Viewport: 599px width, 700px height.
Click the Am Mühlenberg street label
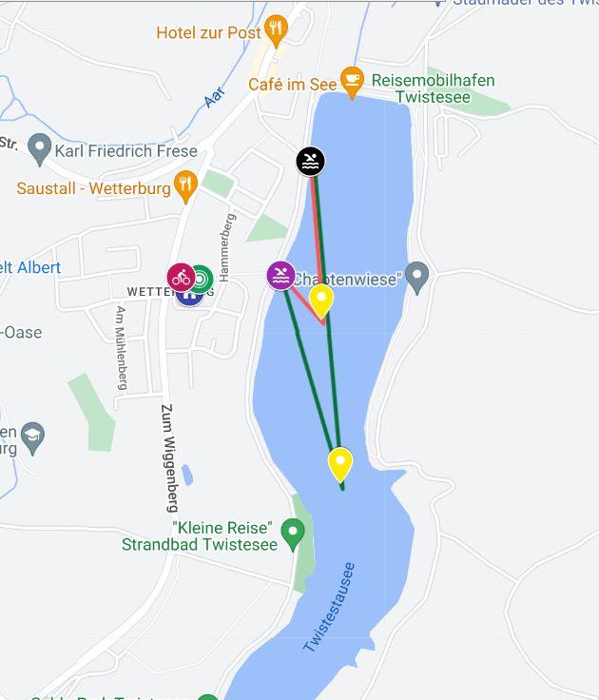coord(121,348)
